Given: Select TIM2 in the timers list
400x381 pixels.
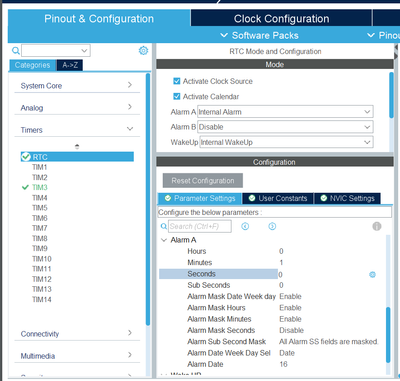Looking at the screenshot, I should coord(40,177).
